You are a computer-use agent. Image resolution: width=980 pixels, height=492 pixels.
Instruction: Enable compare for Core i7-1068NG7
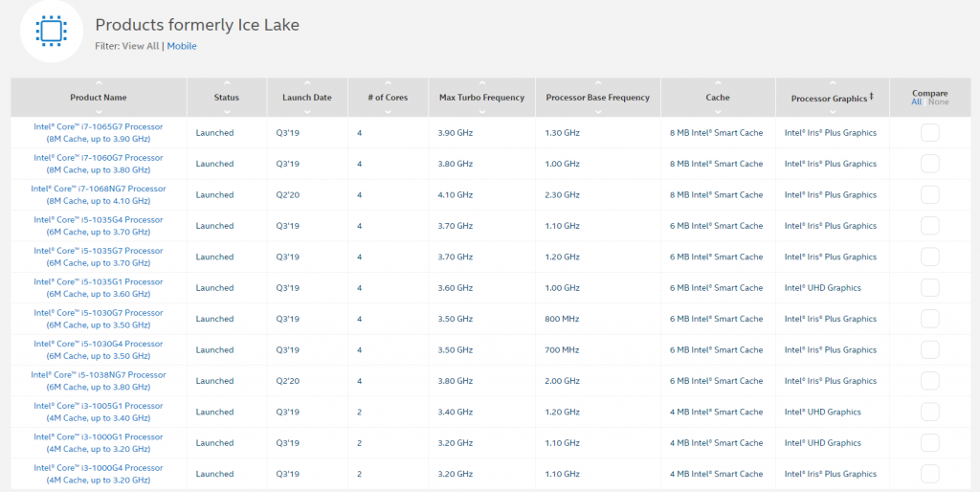929,194
